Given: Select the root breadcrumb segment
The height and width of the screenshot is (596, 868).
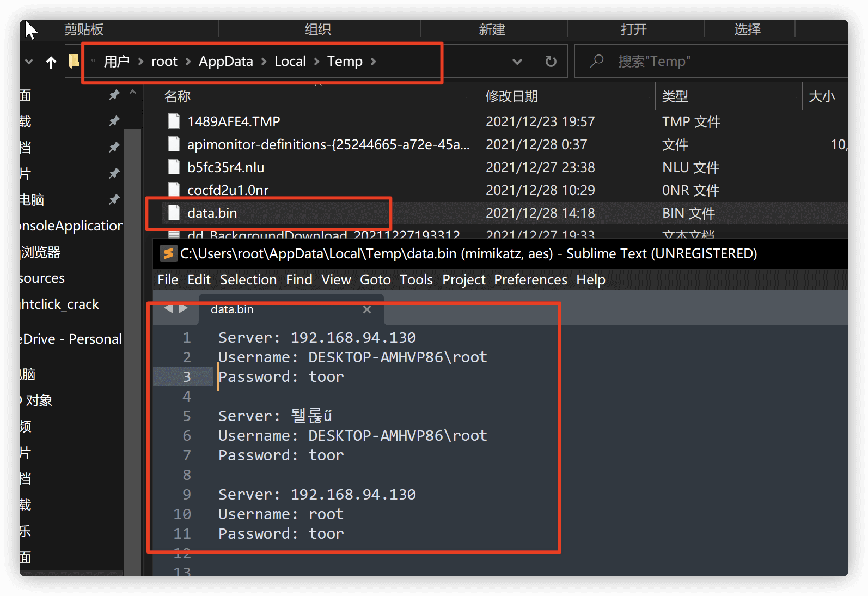Looking at the screenshot, I should tap(164, 62).
